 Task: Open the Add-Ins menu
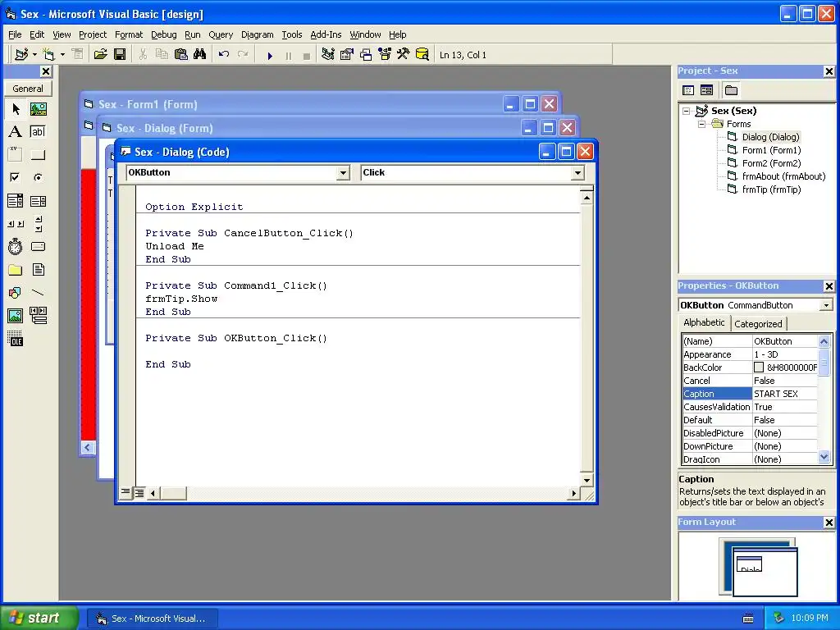pos(326,34)
